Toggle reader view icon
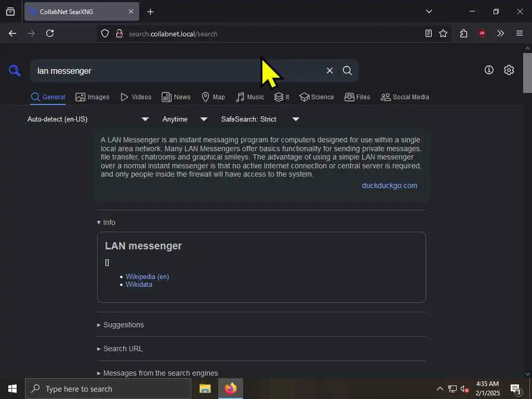The image size is (532, 399). 429,33
